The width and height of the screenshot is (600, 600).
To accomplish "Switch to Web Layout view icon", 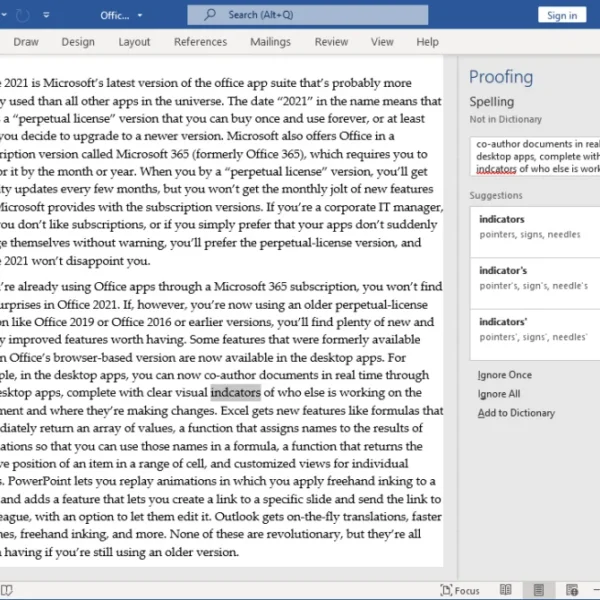I will click(572, 590).
